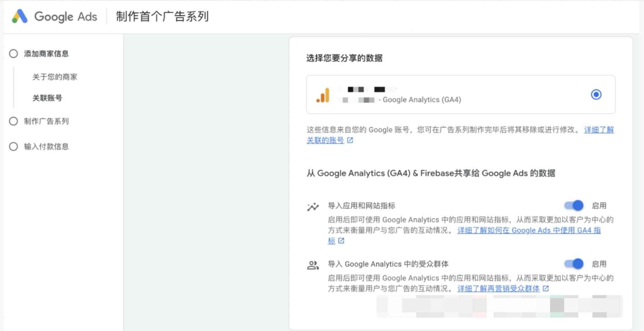Click the Google Ads wordmark text
This screenshot has width=644, height=331.
pos(66,17)
